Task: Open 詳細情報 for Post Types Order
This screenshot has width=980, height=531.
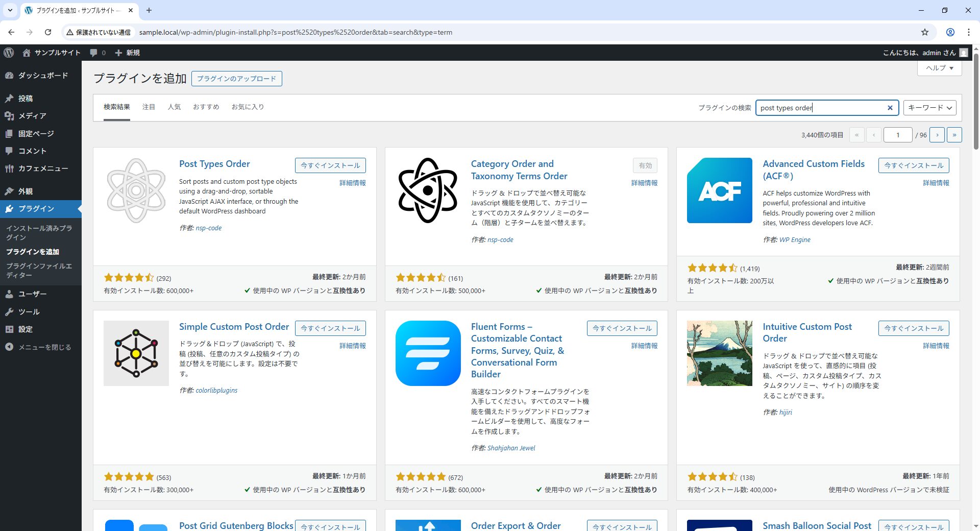Action: pos(353,183)
